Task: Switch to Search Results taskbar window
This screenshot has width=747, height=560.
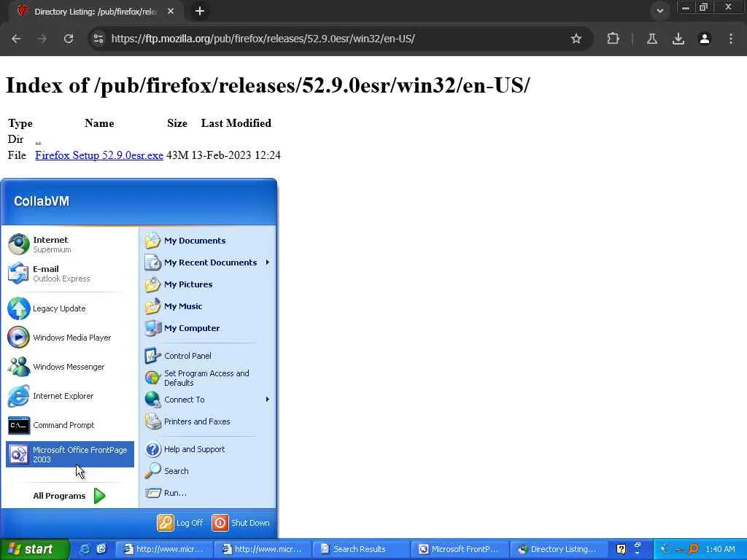Action: (360, 549)
